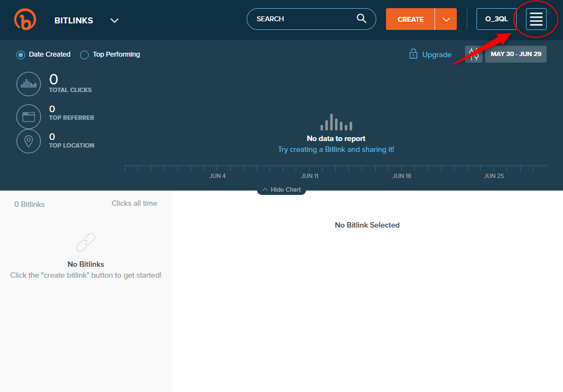The height and width of the screenshot is (392, 563).
Task: Select the Date Created radio button
Action: [21, 54]
